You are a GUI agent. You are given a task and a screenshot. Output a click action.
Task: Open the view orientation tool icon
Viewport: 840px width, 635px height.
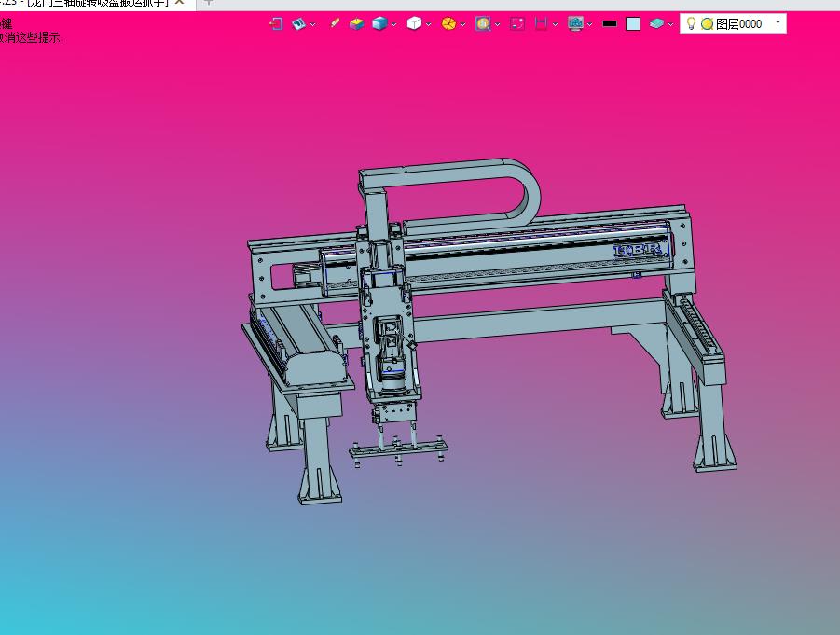click(299, 23)
